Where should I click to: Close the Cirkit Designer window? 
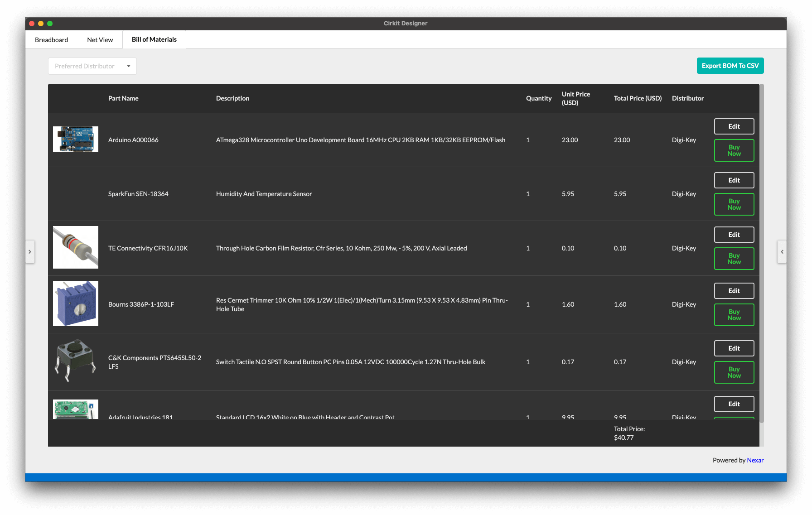(x=32, y=24)
